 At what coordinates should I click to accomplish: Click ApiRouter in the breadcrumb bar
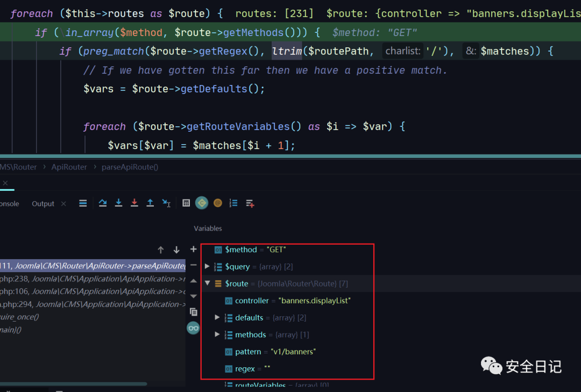pyautogui.click(x=69, y=167)
